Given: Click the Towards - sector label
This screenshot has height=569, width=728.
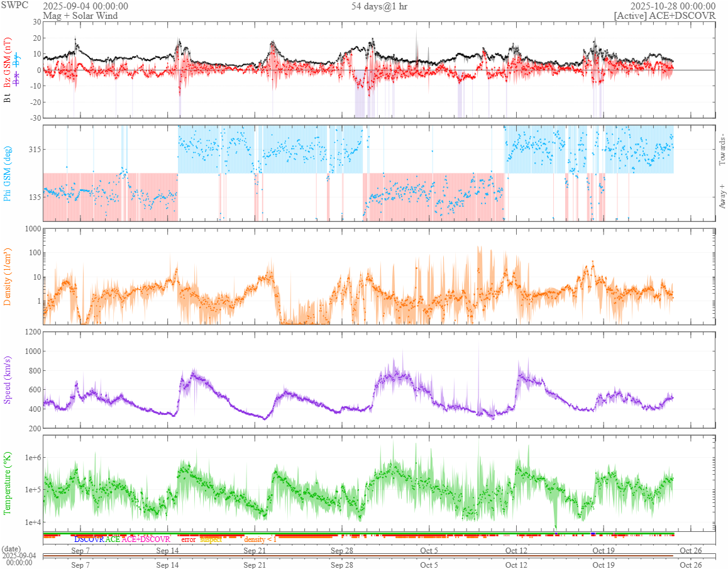Looking at the screenshot, I should click(x=722, y=150).
